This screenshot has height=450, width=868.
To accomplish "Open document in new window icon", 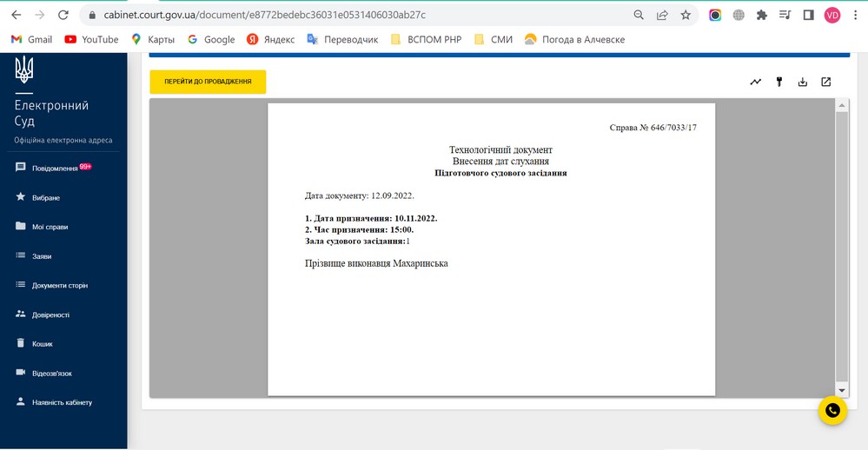I will 826,82.
